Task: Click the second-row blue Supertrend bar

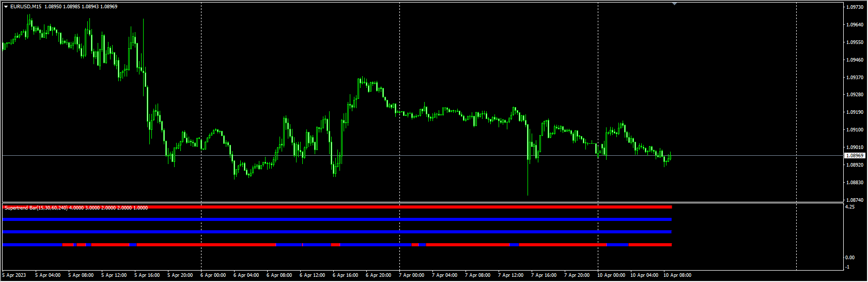Action: 336,220
